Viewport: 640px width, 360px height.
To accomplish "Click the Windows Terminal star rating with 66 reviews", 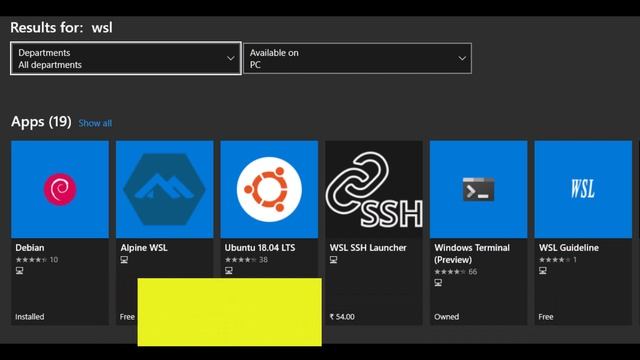I will point(456,271).
